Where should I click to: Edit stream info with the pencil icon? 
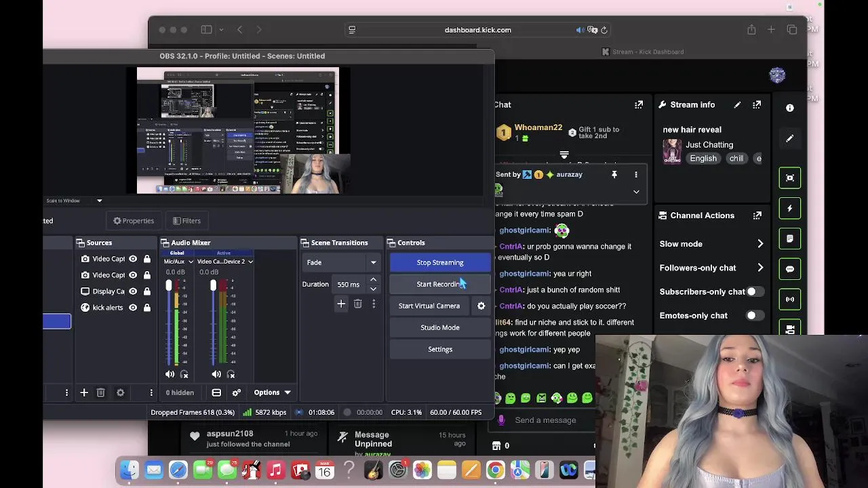737,104
